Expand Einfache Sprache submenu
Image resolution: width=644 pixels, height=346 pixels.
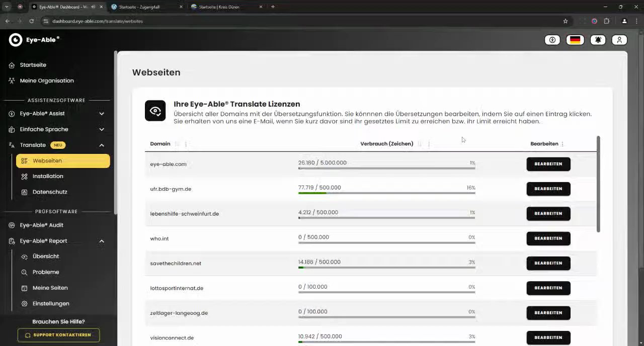pyautogui.click(x=102, y=129)
